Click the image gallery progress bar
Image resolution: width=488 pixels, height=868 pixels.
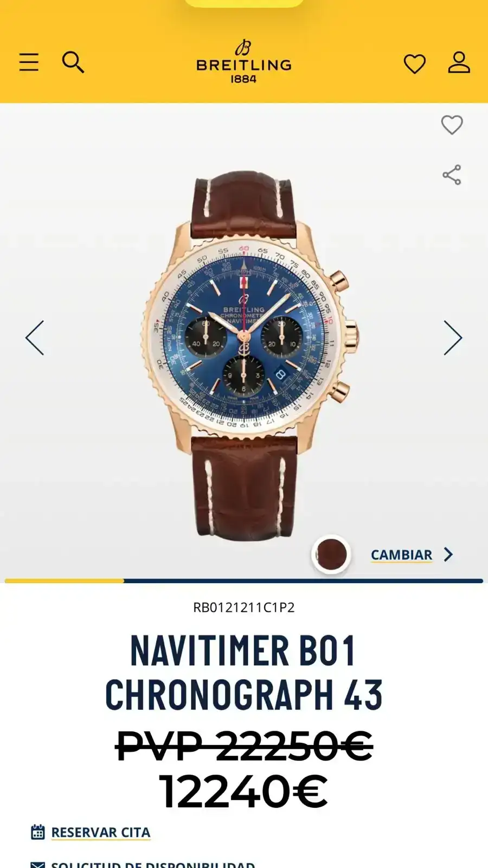[x=244, y=581]
